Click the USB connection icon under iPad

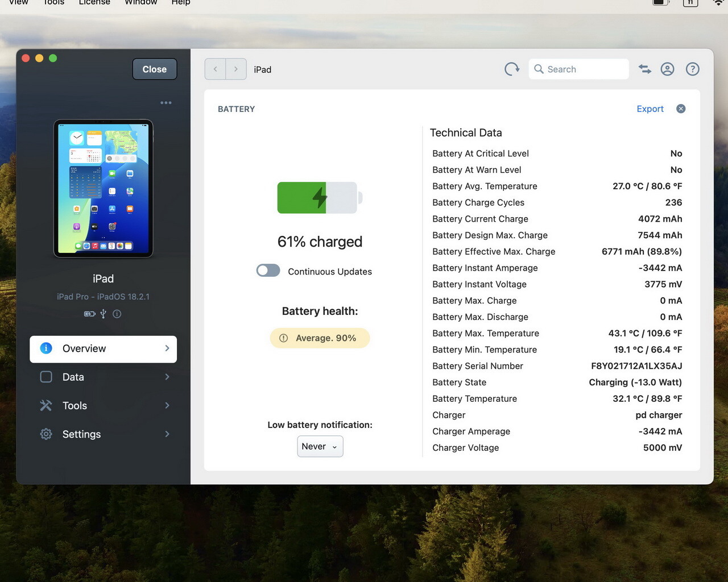[x=104, y=314]
